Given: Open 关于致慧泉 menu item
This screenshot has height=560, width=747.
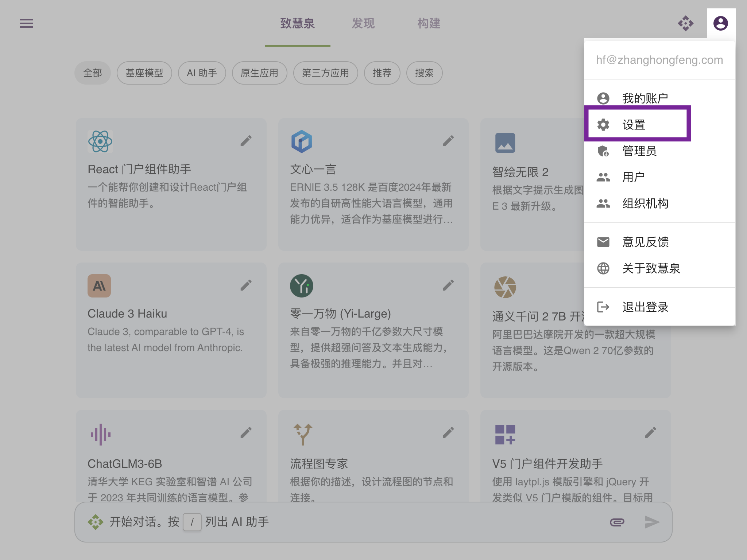Looking at the screenshot, I should (x=659, y=268).
